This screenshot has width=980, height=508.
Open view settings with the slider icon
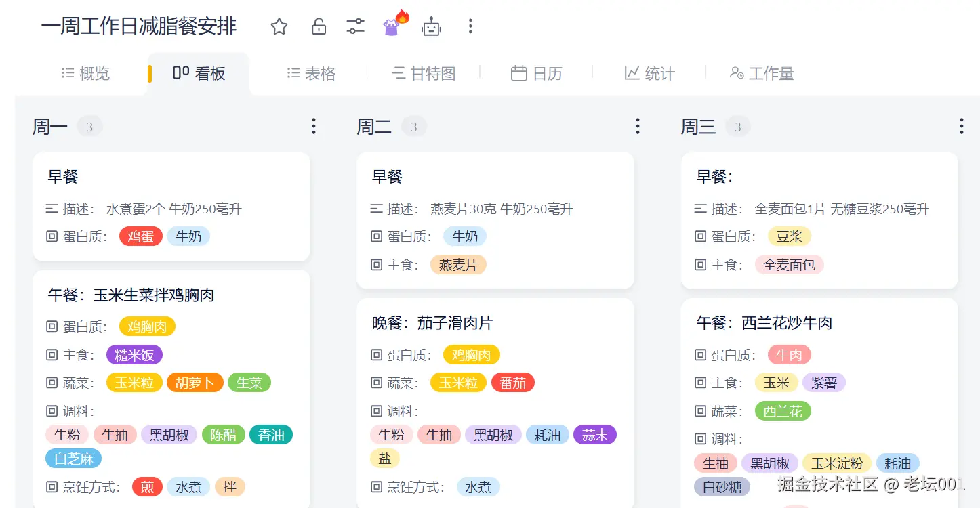pos(355,26)
